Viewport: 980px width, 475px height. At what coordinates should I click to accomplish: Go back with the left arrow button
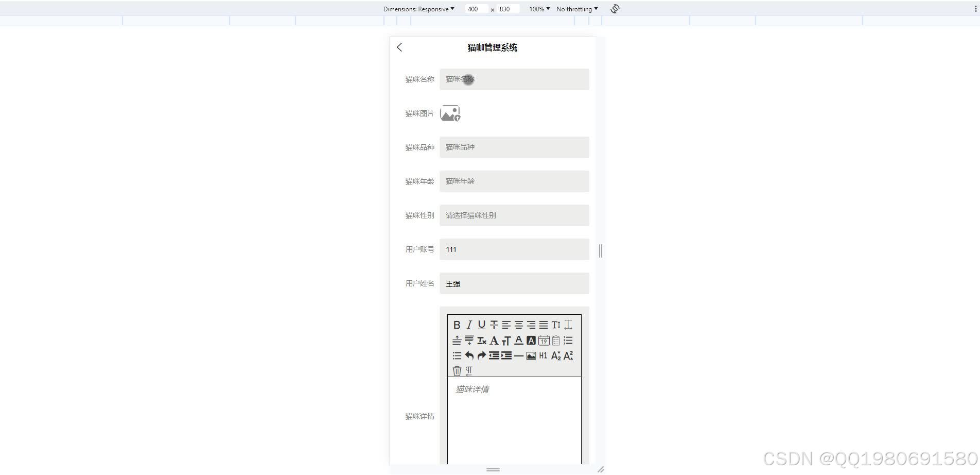(400, 47)
